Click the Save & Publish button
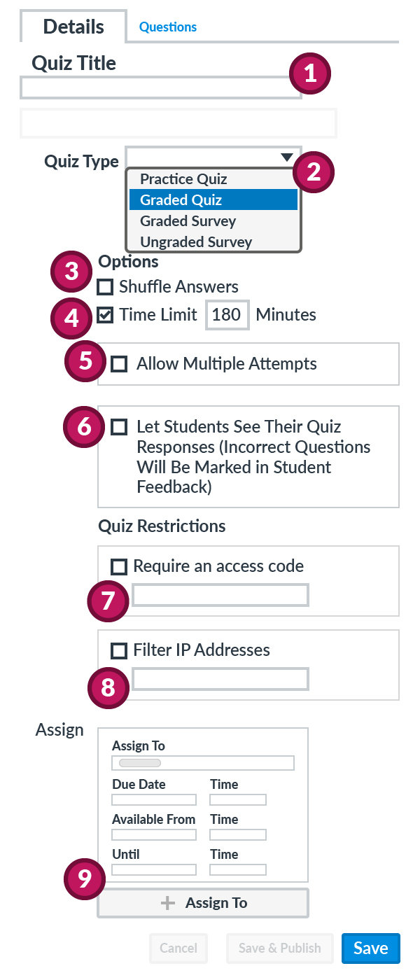 (x=279, y=948)
